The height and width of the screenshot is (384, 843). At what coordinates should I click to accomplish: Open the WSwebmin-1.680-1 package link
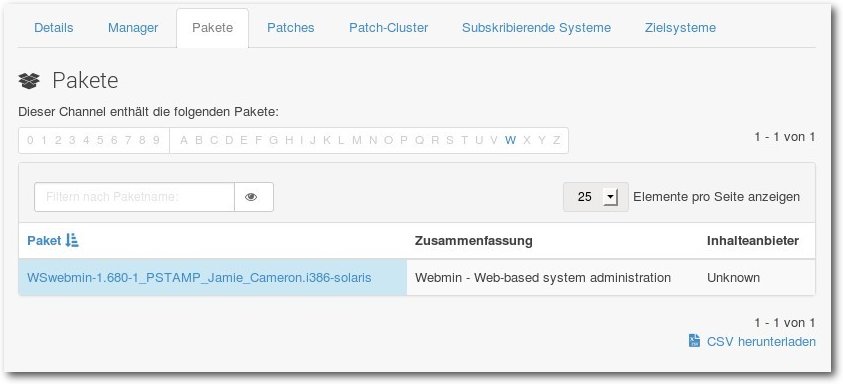[x=199, y=278]
